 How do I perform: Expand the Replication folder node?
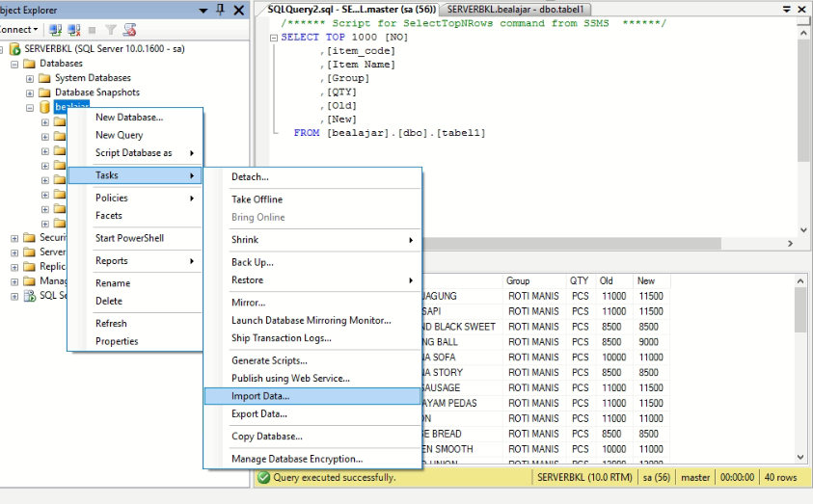(x=14, y=267)
